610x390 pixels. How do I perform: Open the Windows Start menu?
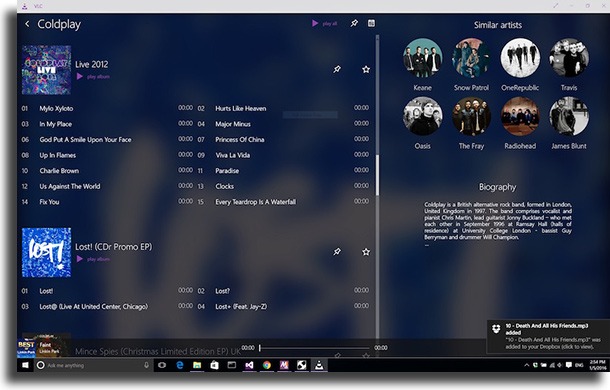click(25, 365)
